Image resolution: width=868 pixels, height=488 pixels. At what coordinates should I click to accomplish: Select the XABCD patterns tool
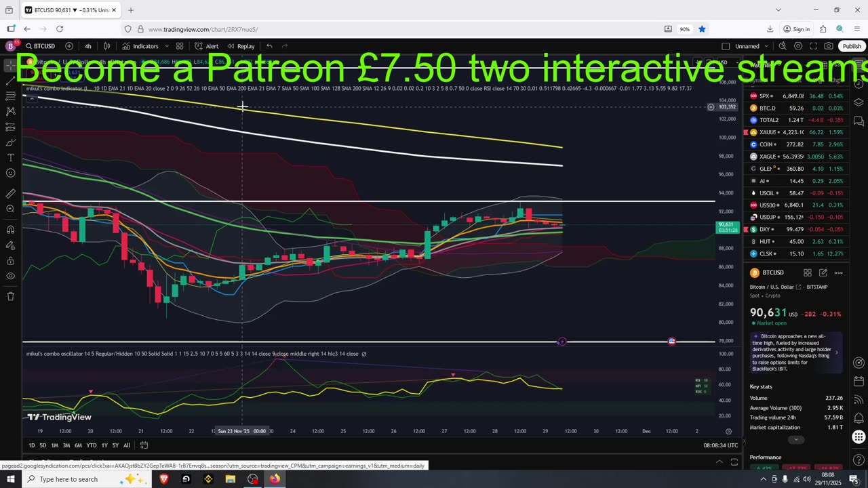pos(10,111)
